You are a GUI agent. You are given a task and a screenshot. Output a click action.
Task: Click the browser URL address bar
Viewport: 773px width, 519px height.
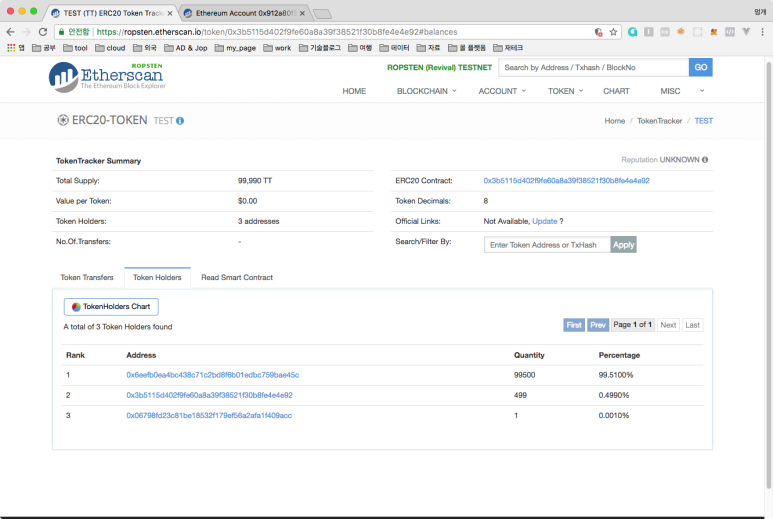tap(338, 32)
